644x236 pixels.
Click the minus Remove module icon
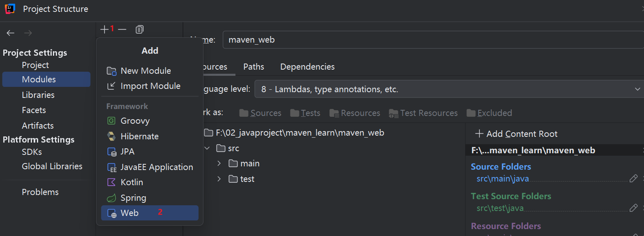[122, 29]
